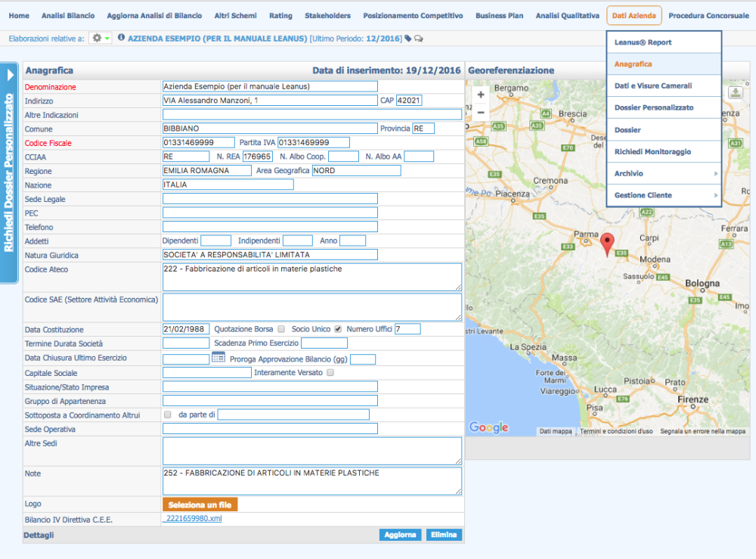Click the Codice Ateco text area
756x559 pixels.
click(312, 277)
